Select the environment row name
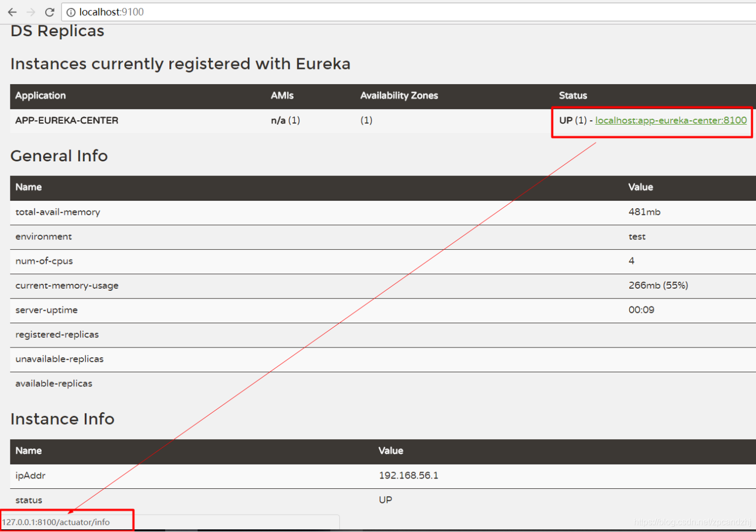The image size is (756, 532). coord(44,236)
